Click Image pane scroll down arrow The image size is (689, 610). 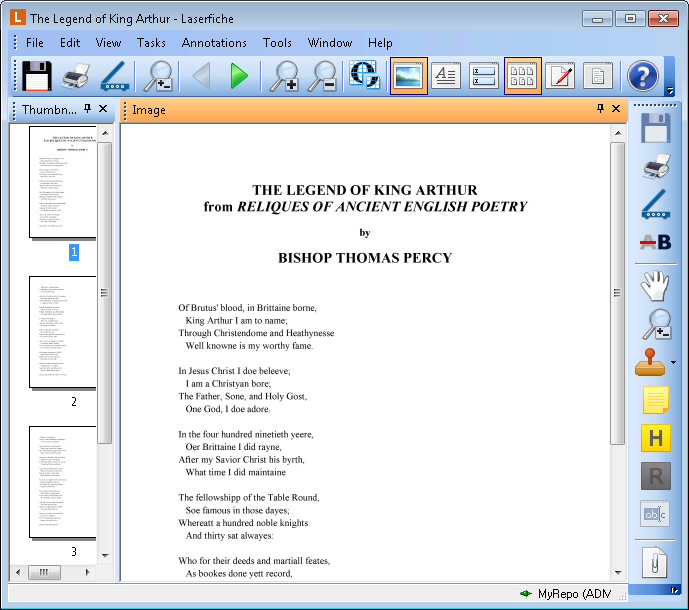point(618,573)
